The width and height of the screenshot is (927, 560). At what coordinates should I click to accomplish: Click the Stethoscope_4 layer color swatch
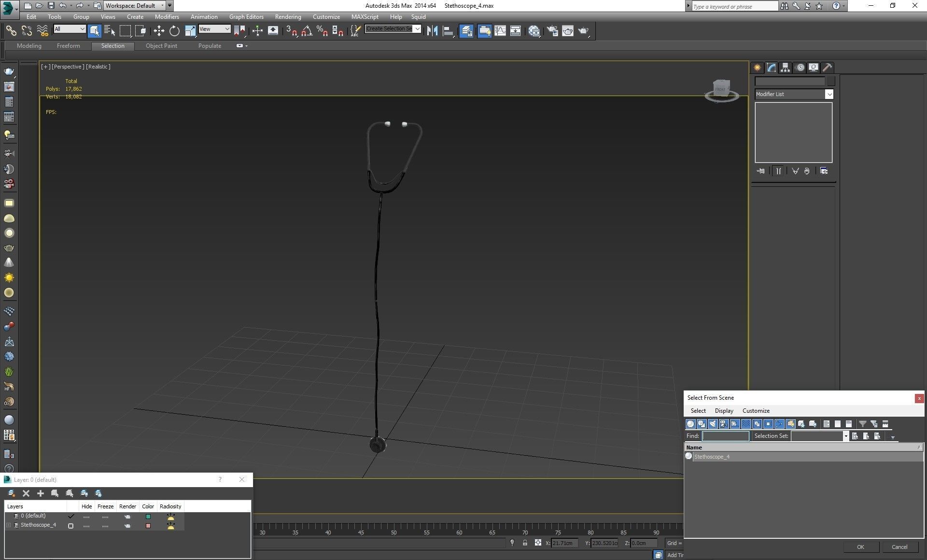(148, 526)
